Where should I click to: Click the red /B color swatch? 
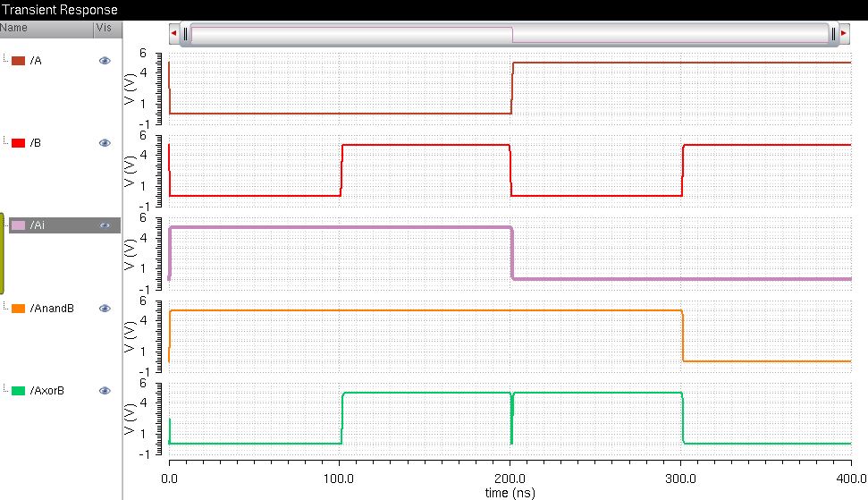click(18, 143)
